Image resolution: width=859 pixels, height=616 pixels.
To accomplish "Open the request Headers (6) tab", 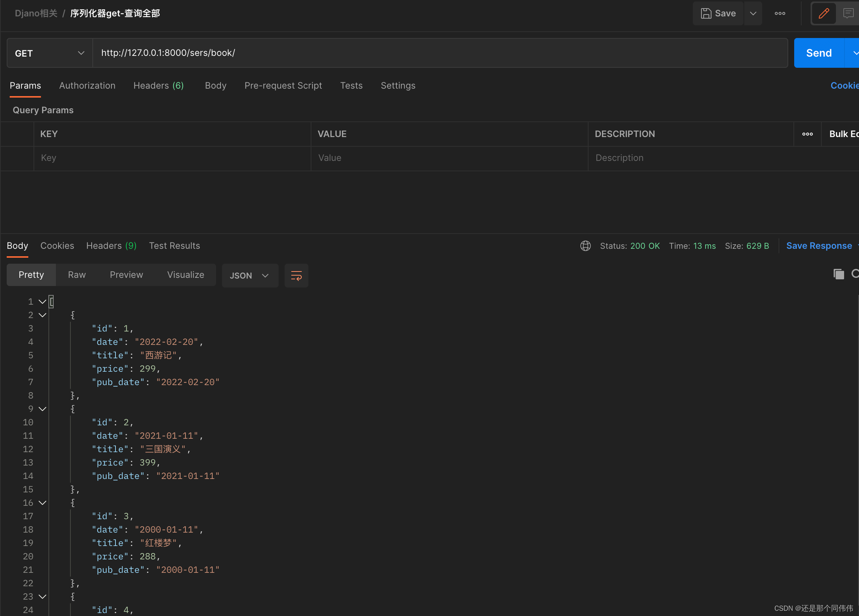I will [158, 86].
